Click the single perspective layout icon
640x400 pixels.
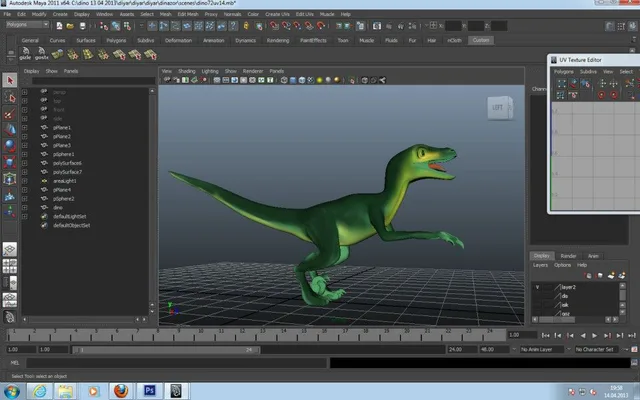pos(10,249)
